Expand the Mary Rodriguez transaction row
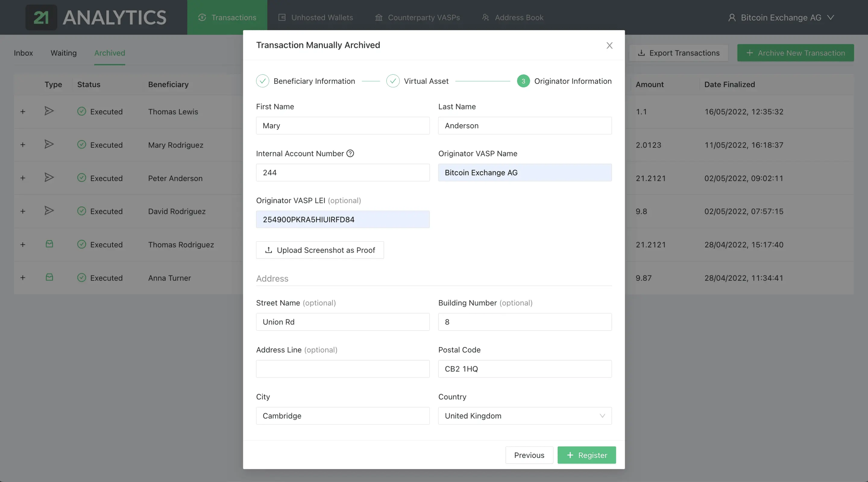The height and width of the screenshot is (482, 868). [x=23, y=145]
